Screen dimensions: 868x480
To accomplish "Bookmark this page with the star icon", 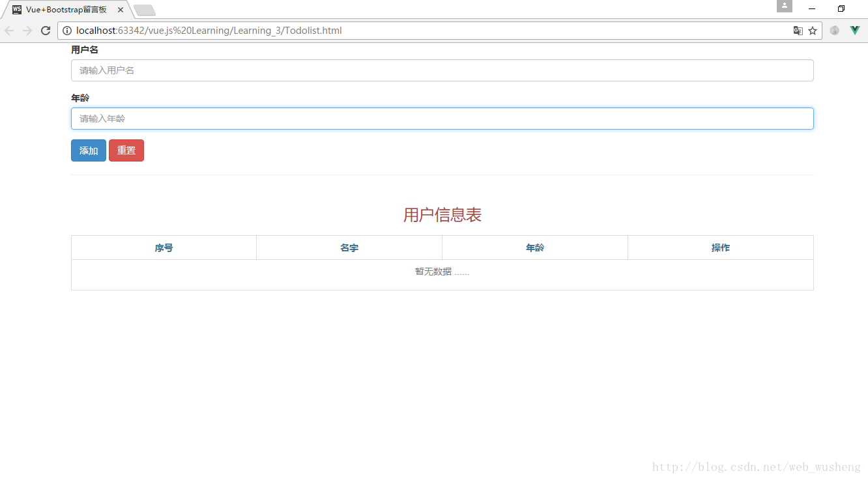I will 813,31.
